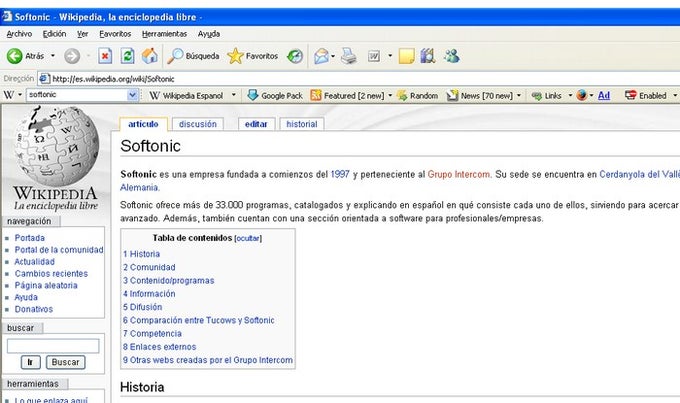
Task: Jump to 6 Comparación entre Tucows y Softonic
Action: pos(199,320)
